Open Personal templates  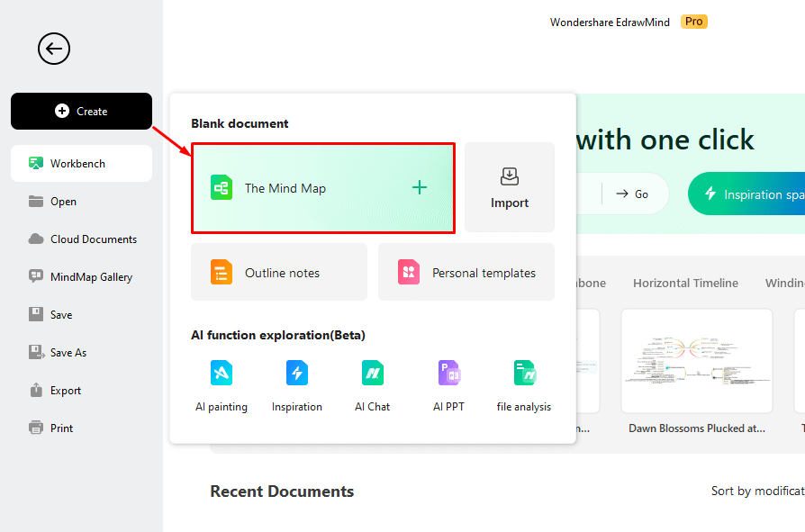coord(466,273)
